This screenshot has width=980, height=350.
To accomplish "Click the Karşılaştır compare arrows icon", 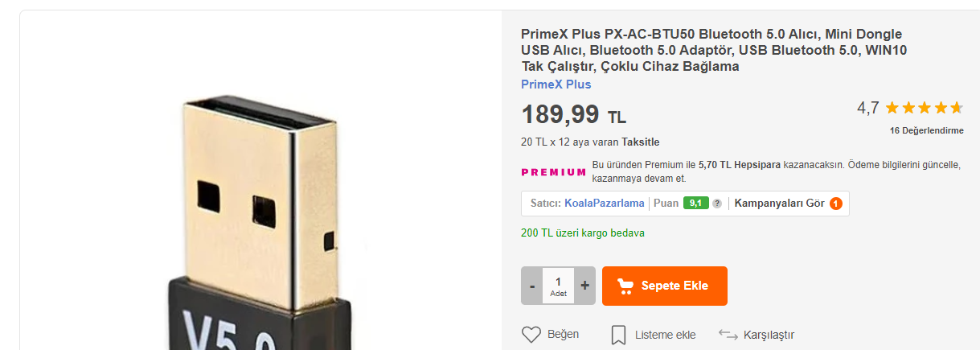I will [728, 335].
